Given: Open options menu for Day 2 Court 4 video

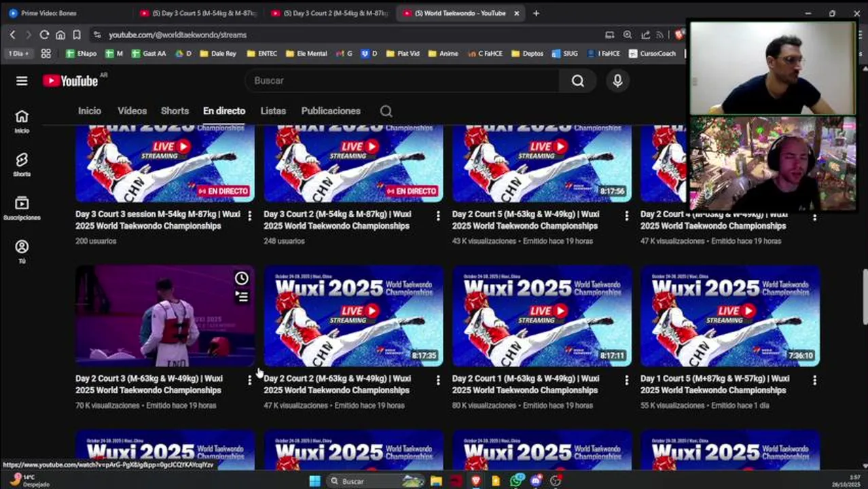Looking at the screenshot, I should coord(814,217).
